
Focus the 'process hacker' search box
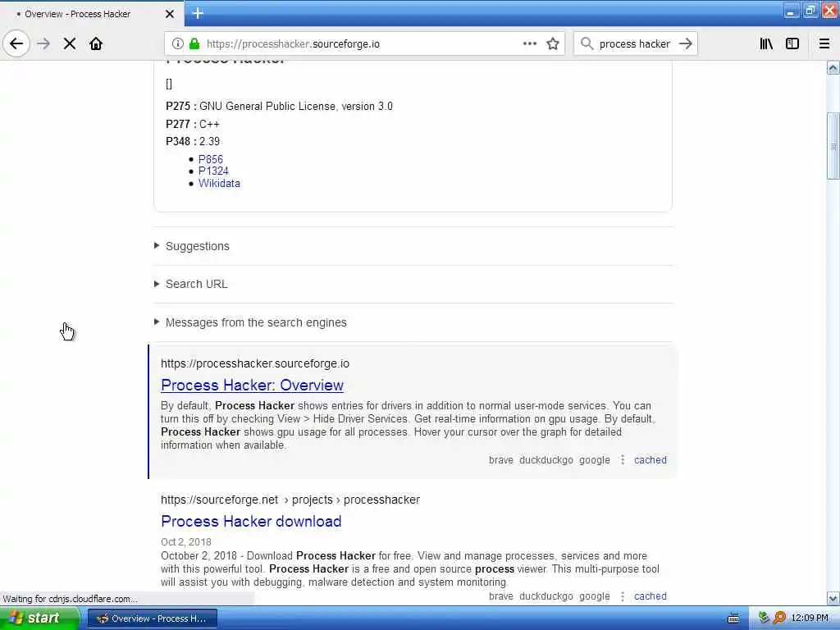click(635, 43)
